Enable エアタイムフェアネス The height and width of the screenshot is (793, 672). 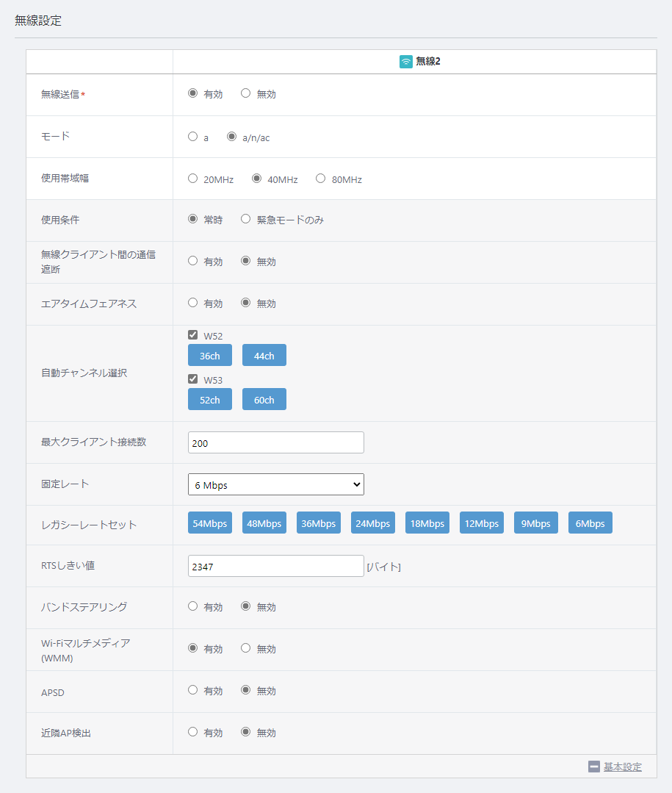[x=192, y=303]
